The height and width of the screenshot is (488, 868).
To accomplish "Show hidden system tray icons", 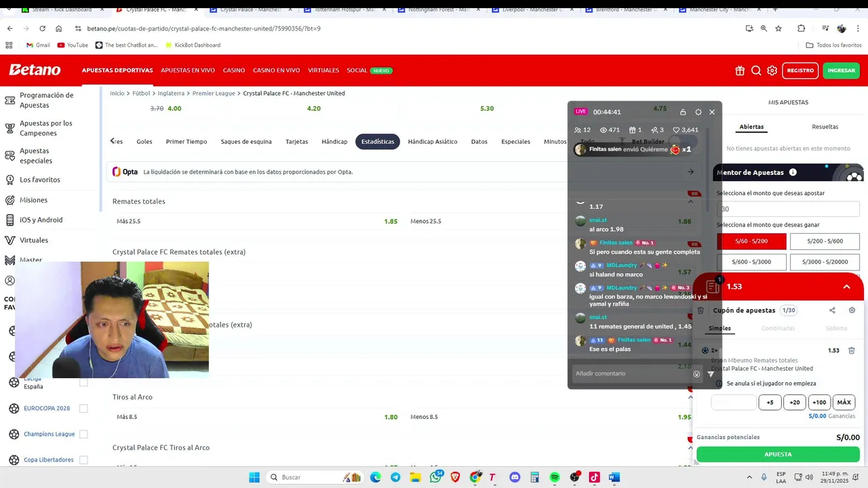I will pyautogui.click(x=749, y=477).
